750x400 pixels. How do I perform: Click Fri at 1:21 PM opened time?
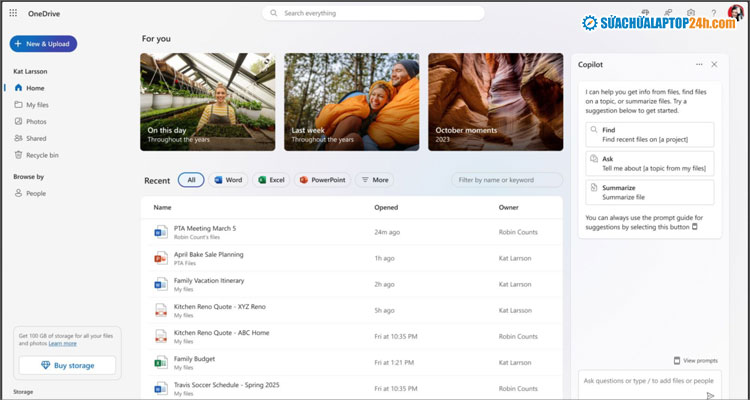[x=395, y=363]
